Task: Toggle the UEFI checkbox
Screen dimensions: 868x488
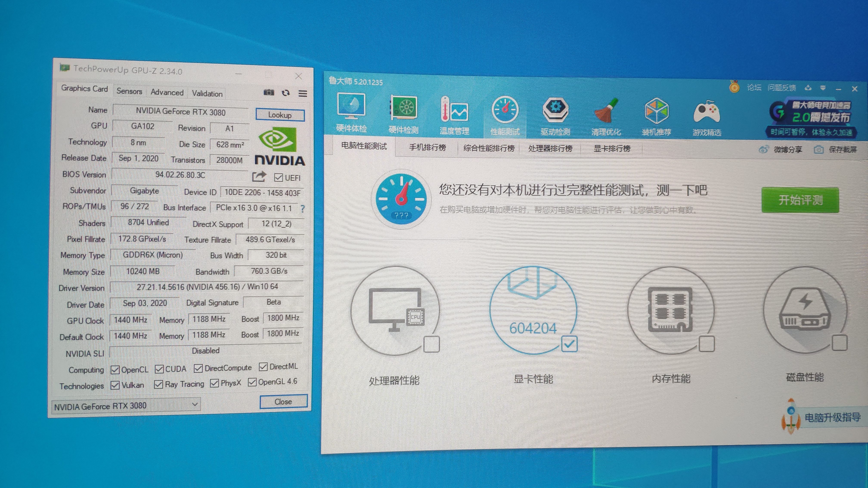Action: click(278, 177)
